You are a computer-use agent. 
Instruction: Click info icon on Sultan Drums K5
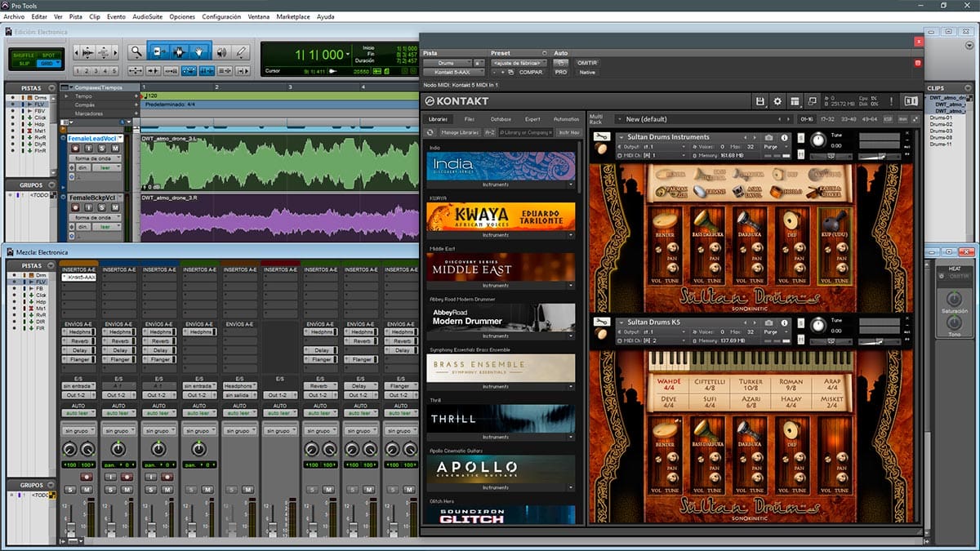pyautogui.click(x=785, y=322)
